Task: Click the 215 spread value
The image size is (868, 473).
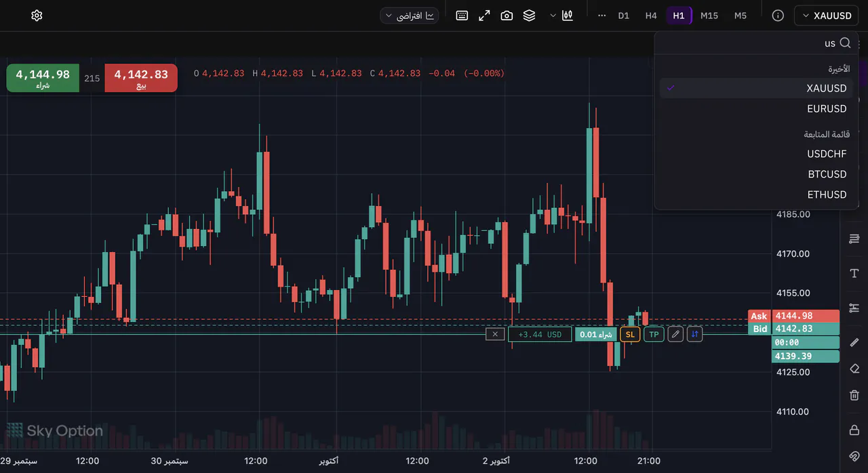Action: [x=92, y=79]
